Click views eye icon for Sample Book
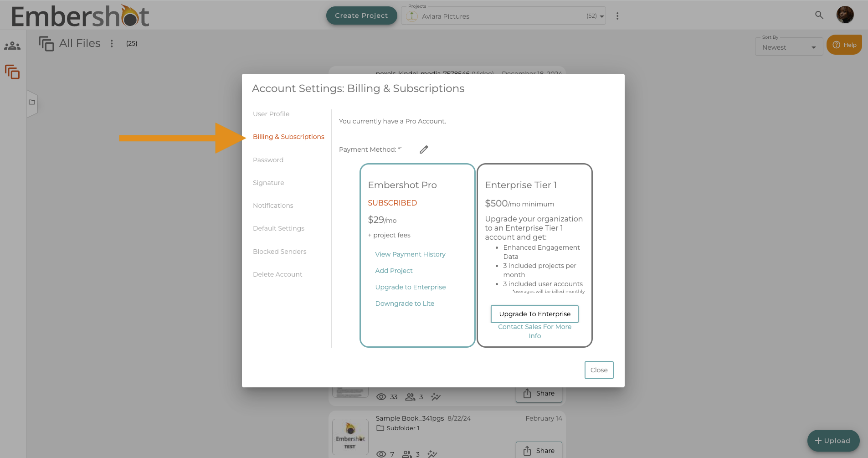This screenshot has height=458, width=868. pyautogui.click(x=381, y=454)
